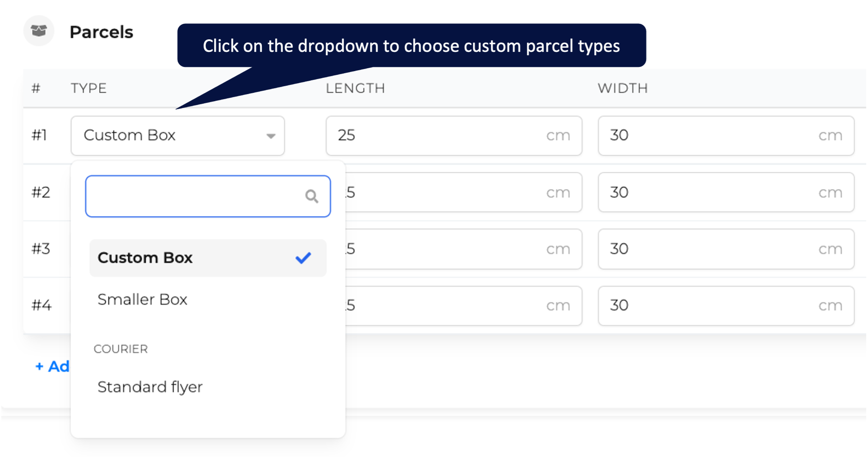Click the search magnifier icon in dropdown
The height and width of the screenshot is (460, 868).
[x=311, y=196]
